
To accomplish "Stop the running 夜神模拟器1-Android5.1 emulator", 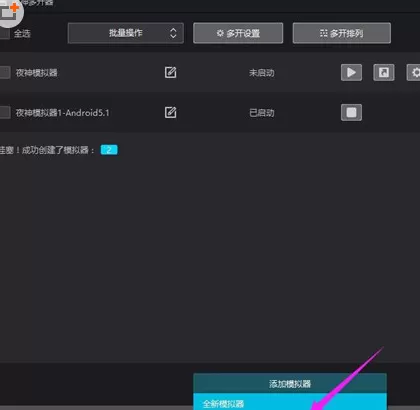I will pyautogui.click(x=351, y=112).
